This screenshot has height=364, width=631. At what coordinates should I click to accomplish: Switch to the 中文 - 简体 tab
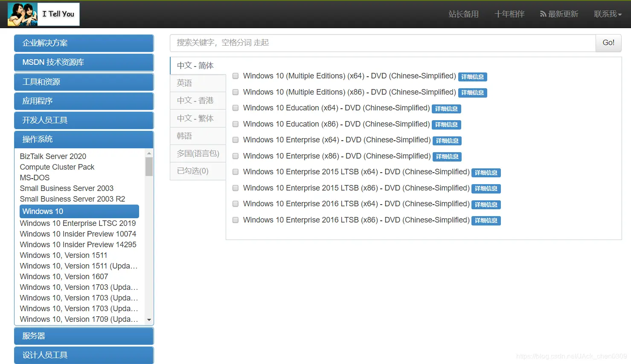[x=198, y=66]
